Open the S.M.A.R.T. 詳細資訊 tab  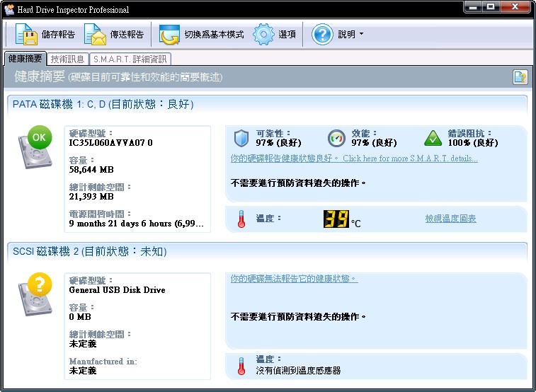[x=130, y=59]
